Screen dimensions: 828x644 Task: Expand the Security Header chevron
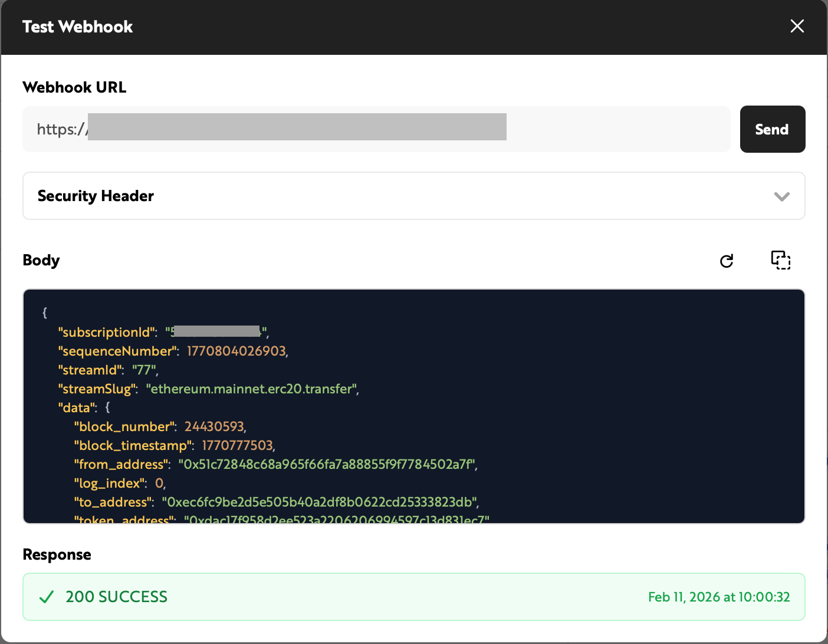click(x=781, y=196)
